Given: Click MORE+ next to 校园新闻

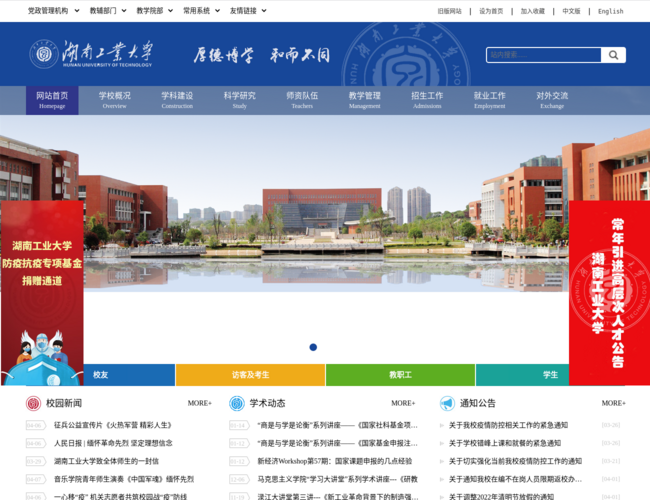Looking at the screenshot, I should point(199,403).
